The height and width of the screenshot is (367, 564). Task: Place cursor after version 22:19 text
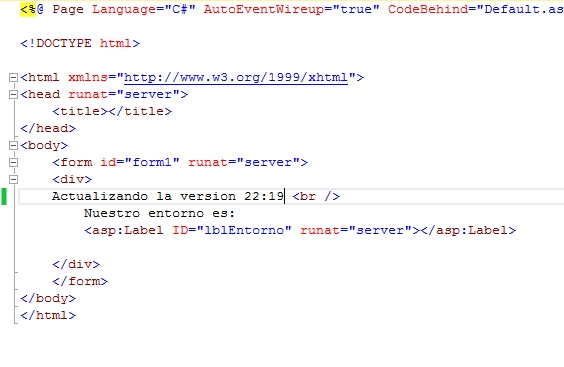point(285,196)
